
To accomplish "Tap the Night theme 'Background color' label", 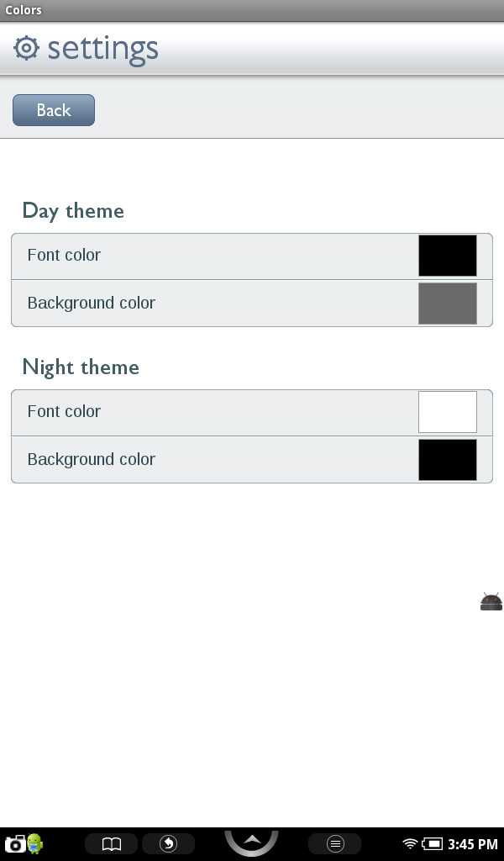I will tap(91, 459).
